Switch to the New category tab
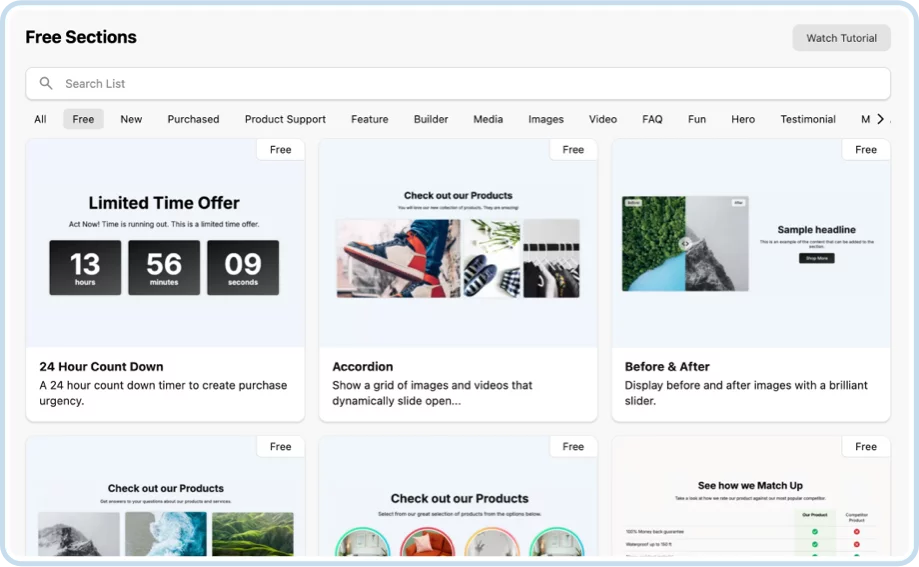 [131, 119]
